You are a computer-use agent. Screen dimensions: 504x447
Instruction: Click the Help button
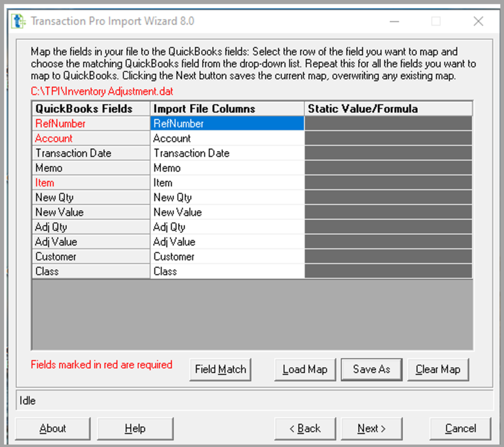pos(135,429)
